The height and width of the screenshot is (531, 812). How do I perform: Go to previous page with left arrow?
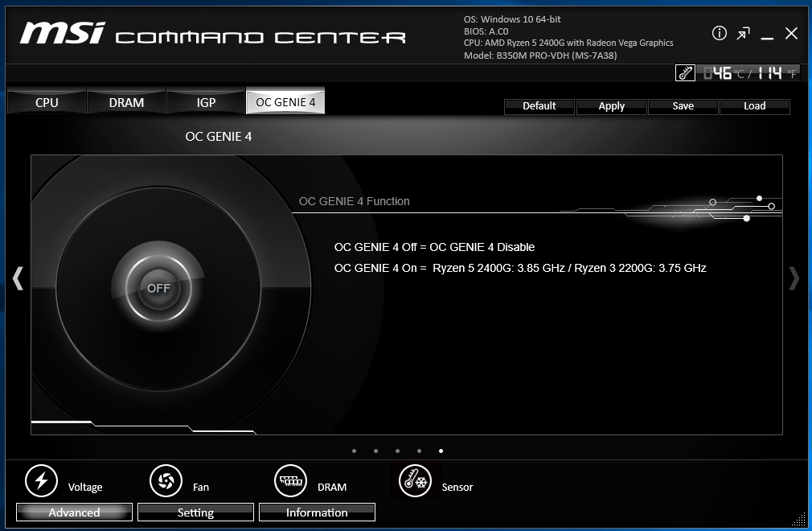[x=18, y=278]
